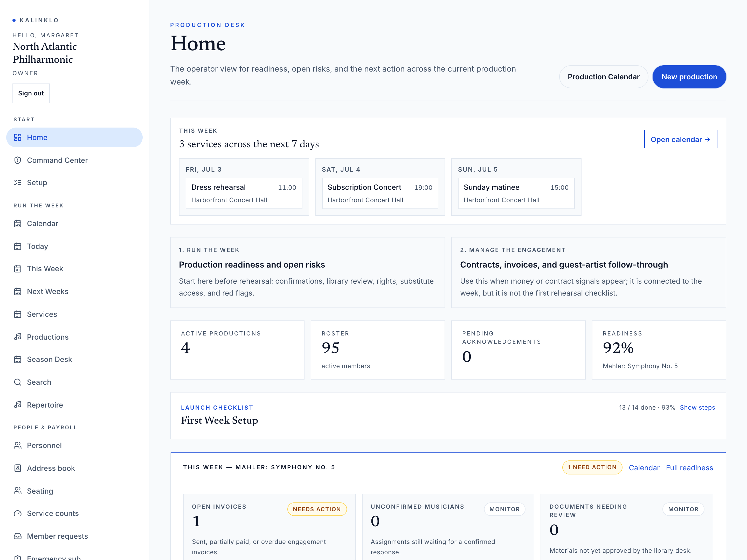Click the New production button
Image resolution: width=747 pixels, height=560 pixels.
(689, 77)
